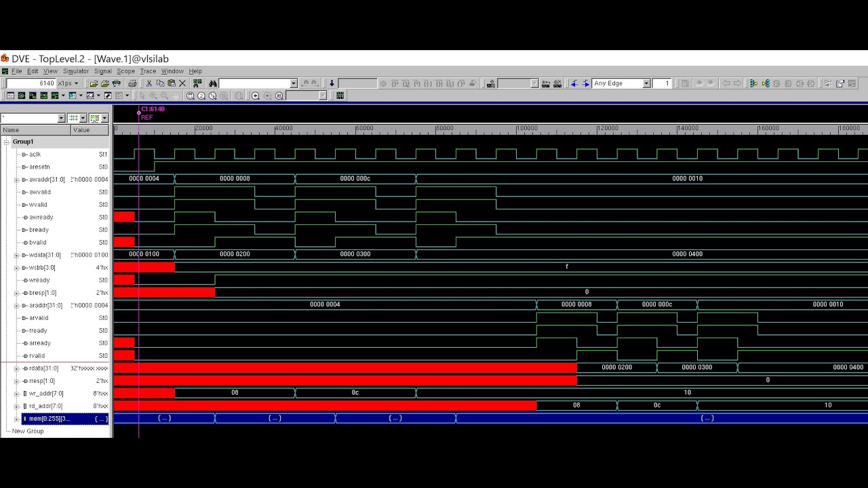This screenshot has width=868, height=488.
Task: Click the edge count field showing 1
Action: pyautogui.click(x=662, y=83)
